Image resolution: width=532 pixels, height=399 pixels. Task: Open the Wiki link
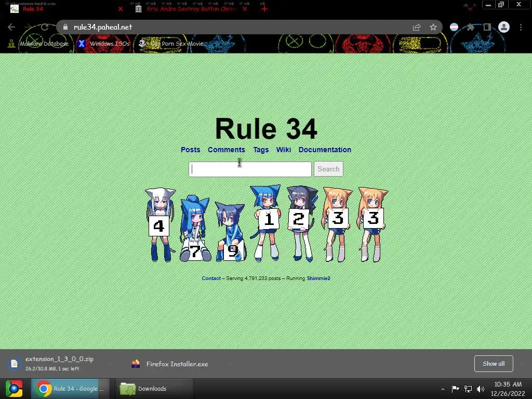284,150
